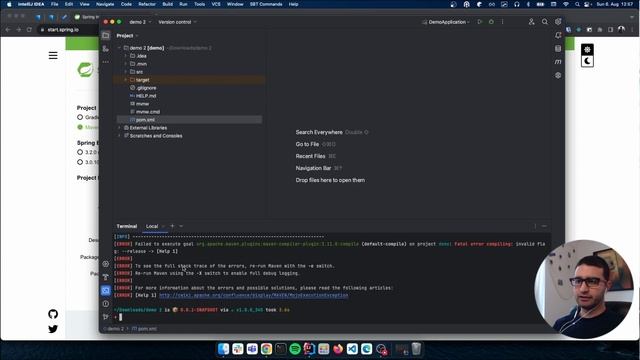Open the Problems tool window icon
This screenshot has height=360, width=640.
pos(106,304)
